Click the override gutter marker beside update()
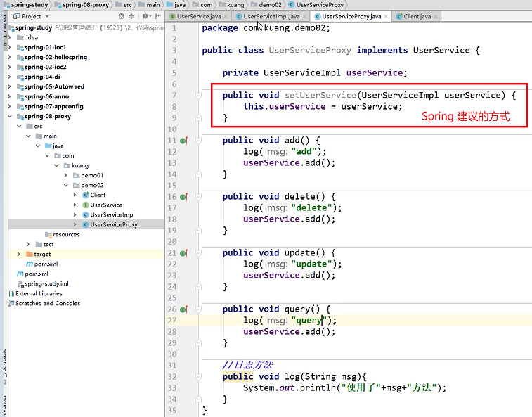The height and width of the screenshot is (417, 532). click(x=184, y=253)
